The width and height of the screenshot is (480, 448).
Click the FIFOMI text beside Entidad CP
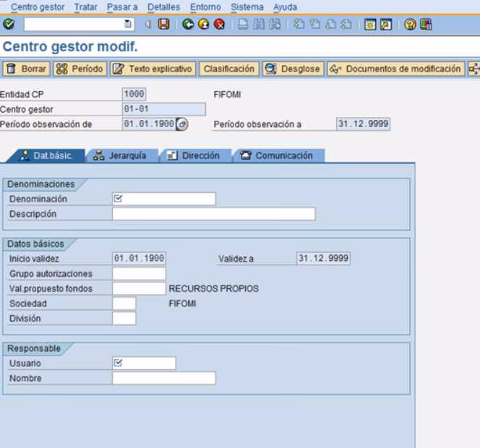coord(227,95)
